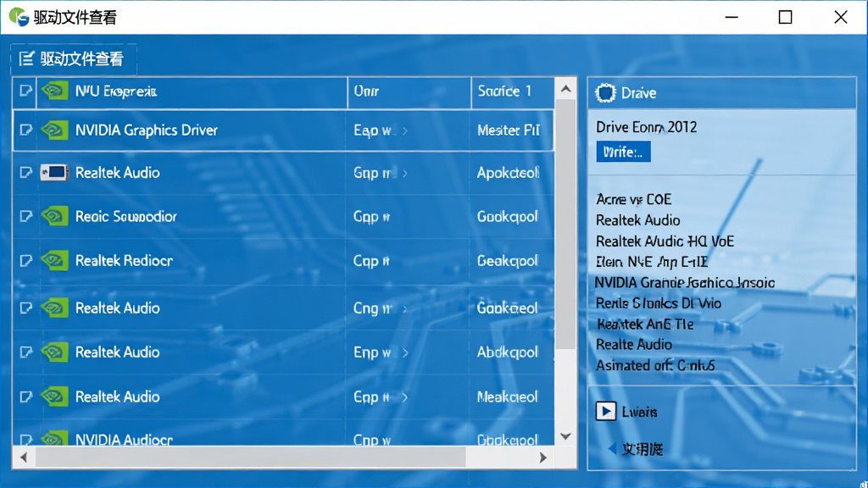Toggle the checkbox for Reoic Soumodior
The width and height of the screenshot is (868, 488).
pos(25,216)
